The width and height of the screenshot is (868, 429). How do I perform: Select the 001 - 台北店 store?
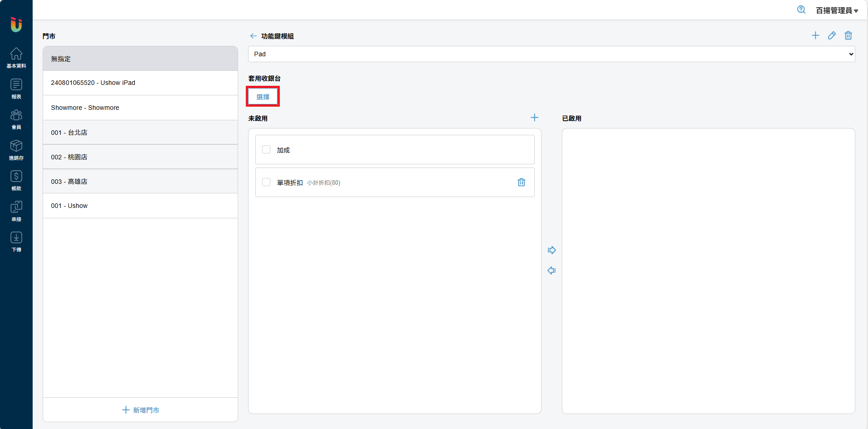pyautogui.click(x=140, y=133)
